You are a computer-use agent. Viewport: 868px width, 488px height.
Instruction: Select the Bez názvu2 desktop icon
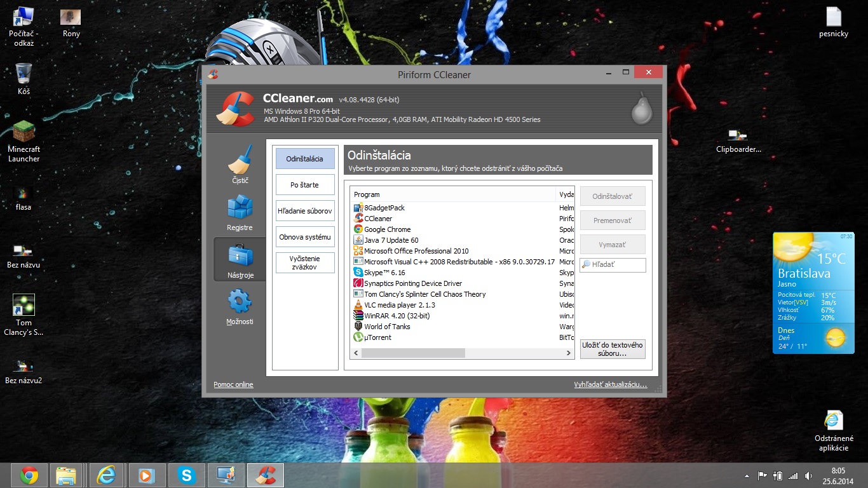pos(24,372)
